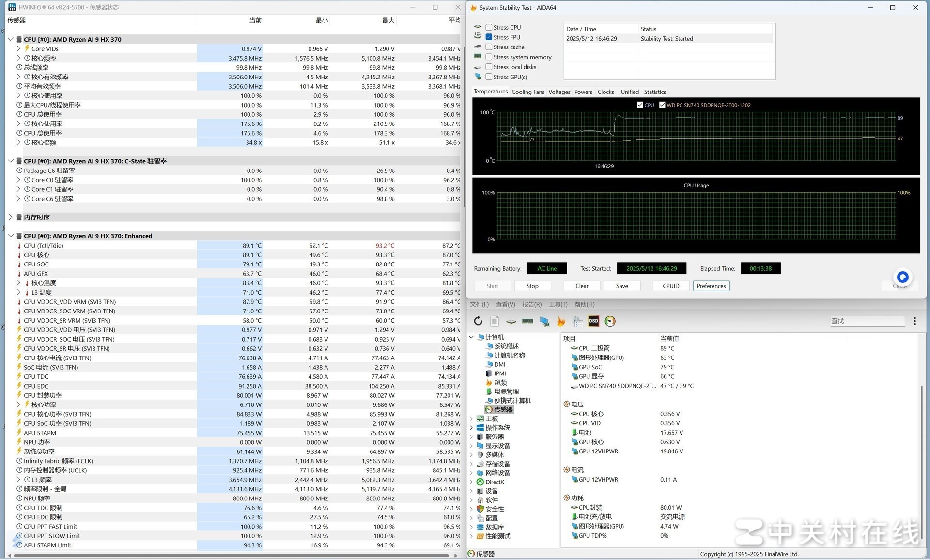The image size is (930, 560).
Task: Collapse the C-State 驻留率 sensor group
Action: click(11, 161)
